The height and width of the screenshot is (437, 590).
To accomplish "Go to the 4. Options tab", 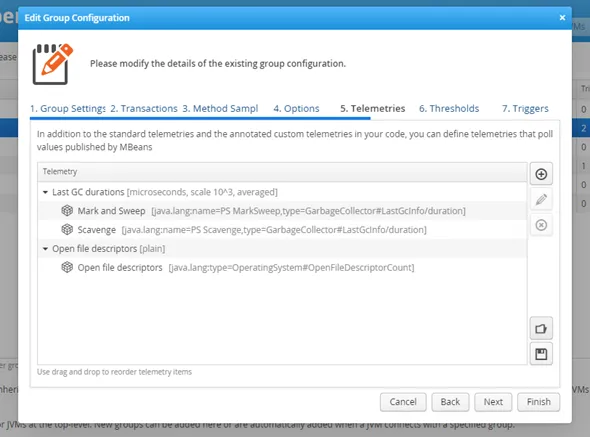I will (x=296, y=108).
